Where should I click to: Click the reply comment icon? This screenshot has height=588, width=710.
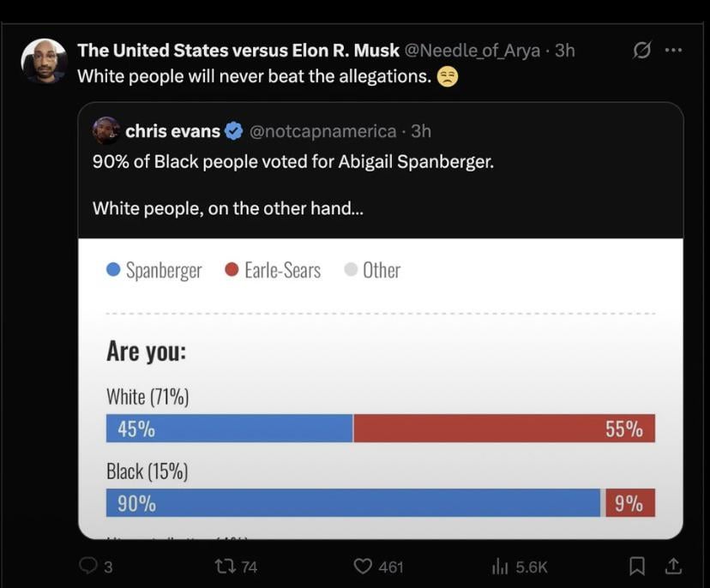pos(89,566)
